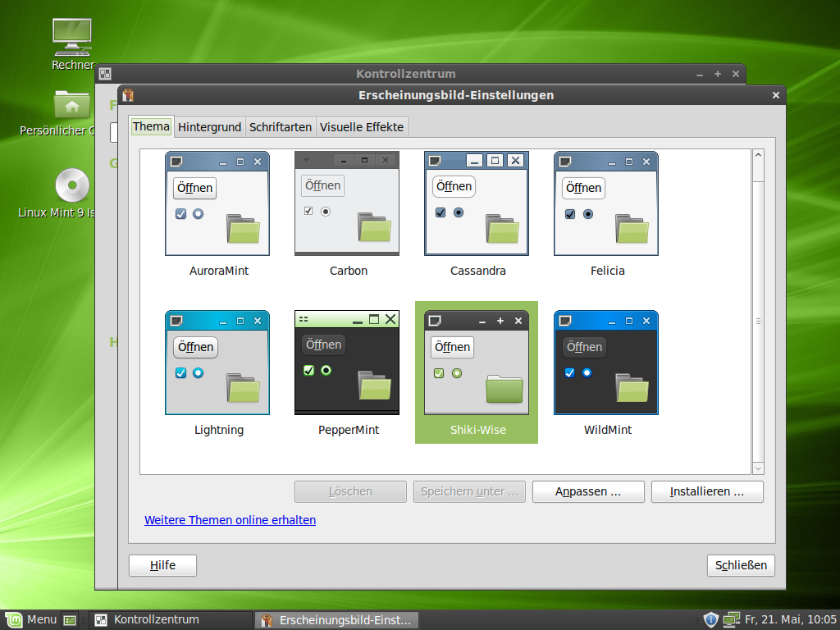Viewport: 840px width, 630px height.
Task: Click the Installieren button
Action: (706, 491)
